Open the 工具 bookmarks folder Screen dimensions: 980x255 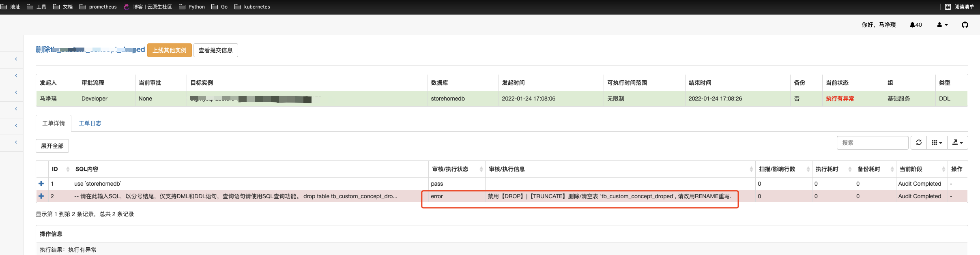37,7
